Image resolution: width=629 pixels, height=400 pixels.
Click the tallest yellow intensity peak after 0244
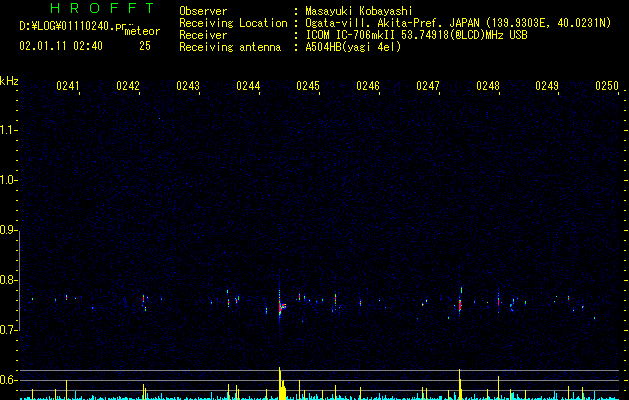pyautogui.click(x=280, y=383)
